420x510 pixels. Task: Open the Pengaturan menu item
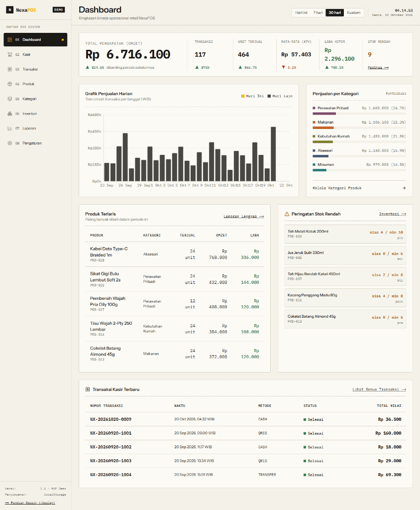click(35, 143)
